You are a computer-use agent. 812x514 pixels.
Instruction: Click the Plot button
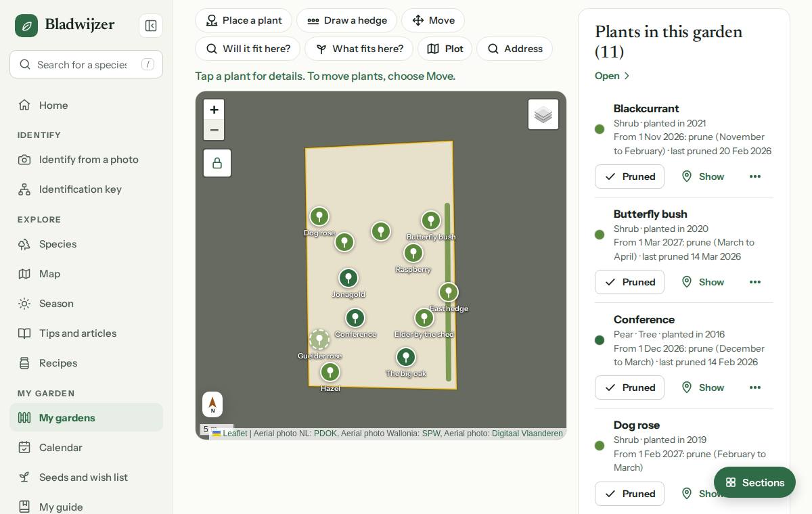[445, 49]
